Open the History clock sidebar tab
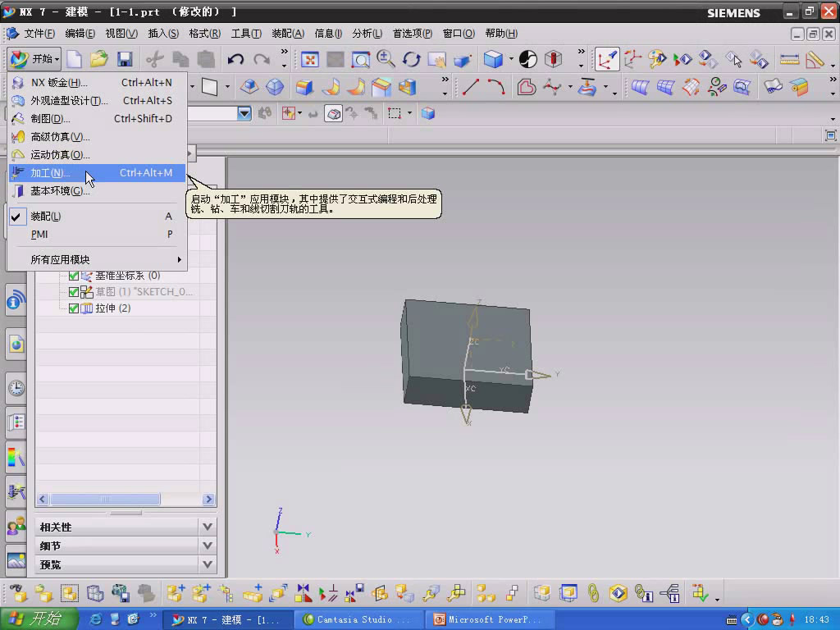The height and width of the screenshot is (630, 840). click(16, 387)
